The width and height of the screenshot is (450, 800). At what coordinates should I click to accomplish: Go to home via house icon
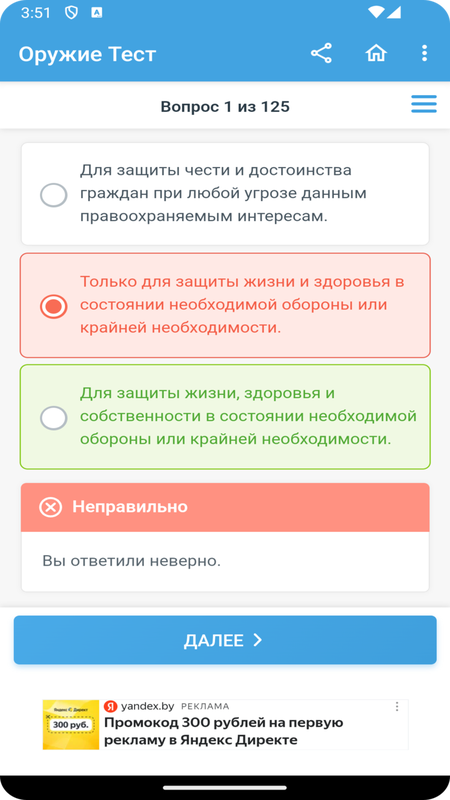[x=376, y=53]
